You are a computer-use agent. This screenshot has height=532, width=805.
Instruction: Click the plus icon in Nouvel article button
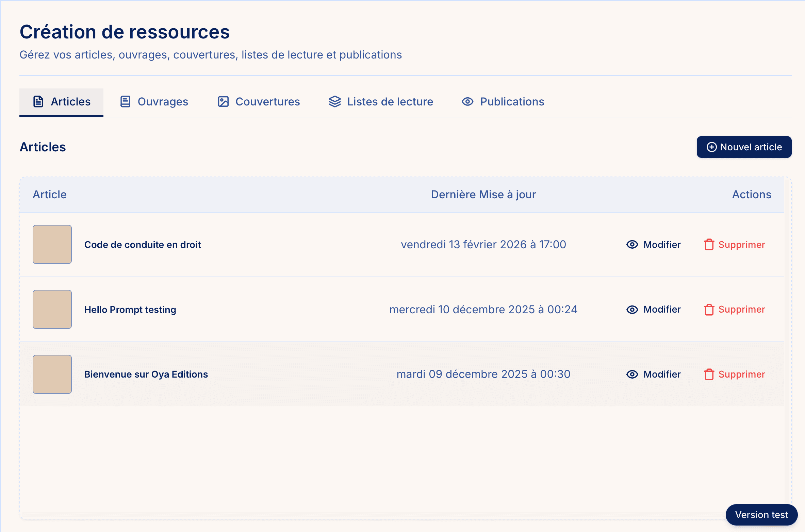tap(712, 147)
